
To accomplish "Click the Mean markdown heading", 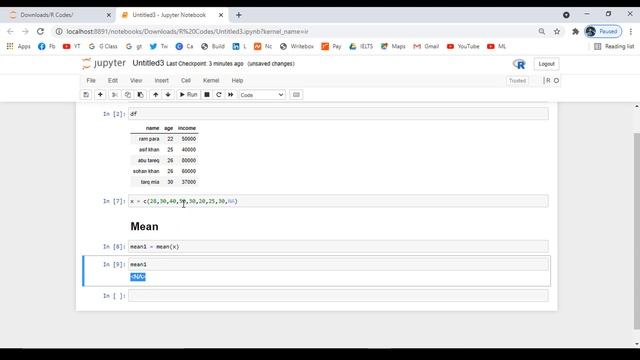I will coord(144,227).
